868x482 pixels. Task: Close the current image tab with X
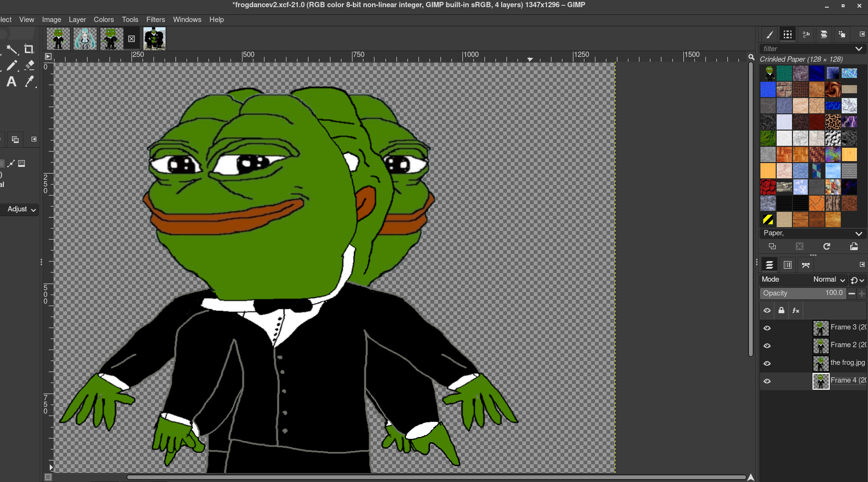[x=132, y=39]
